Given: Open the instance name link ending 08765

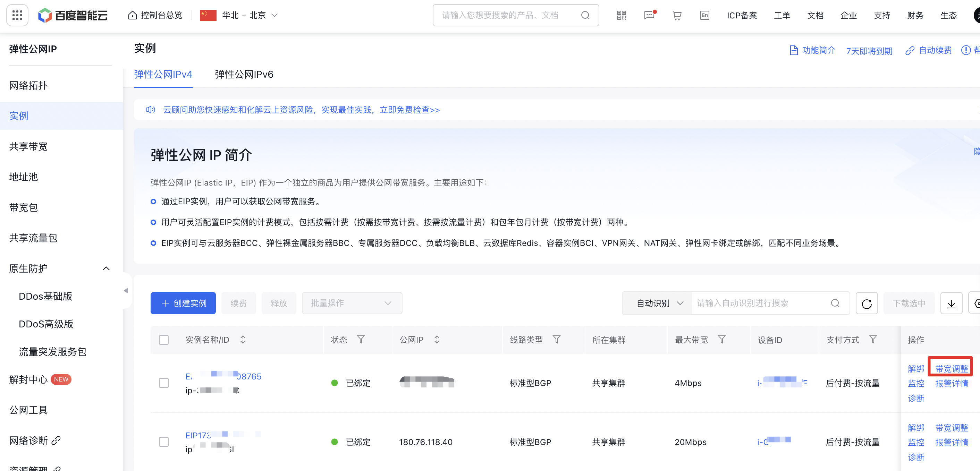Looking at the screenshot, I should pyautogui.click(x=223, y=376).
